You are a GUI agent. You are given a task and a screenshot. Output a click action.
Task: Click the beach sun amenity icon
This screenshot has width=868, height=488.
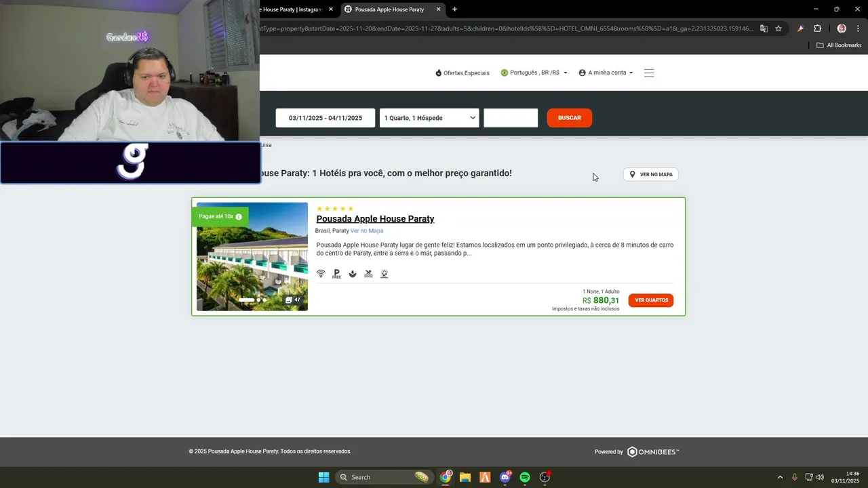384,274
